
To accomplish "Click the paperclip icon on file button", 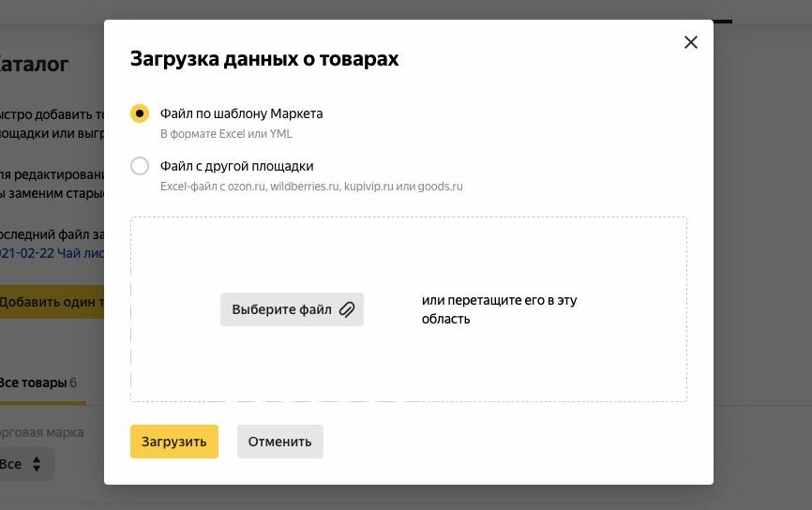I will 347,309.
